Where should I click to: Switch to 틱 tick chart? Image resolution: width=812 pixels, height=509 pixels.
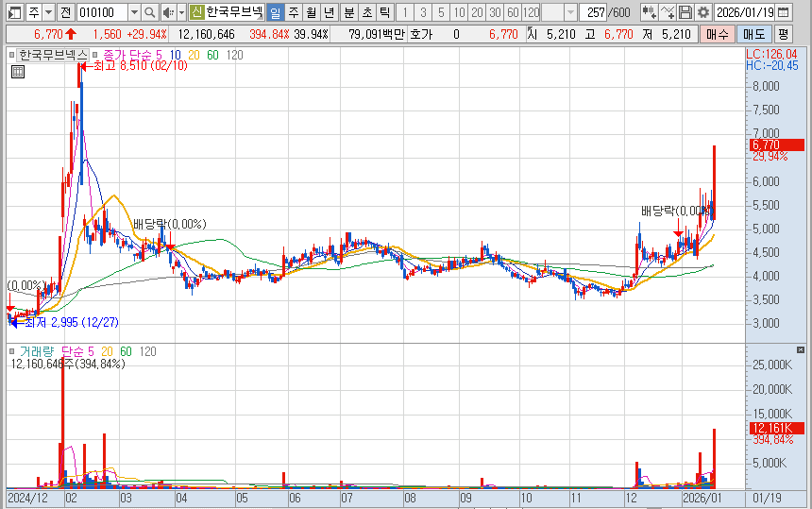click(384, 12)
